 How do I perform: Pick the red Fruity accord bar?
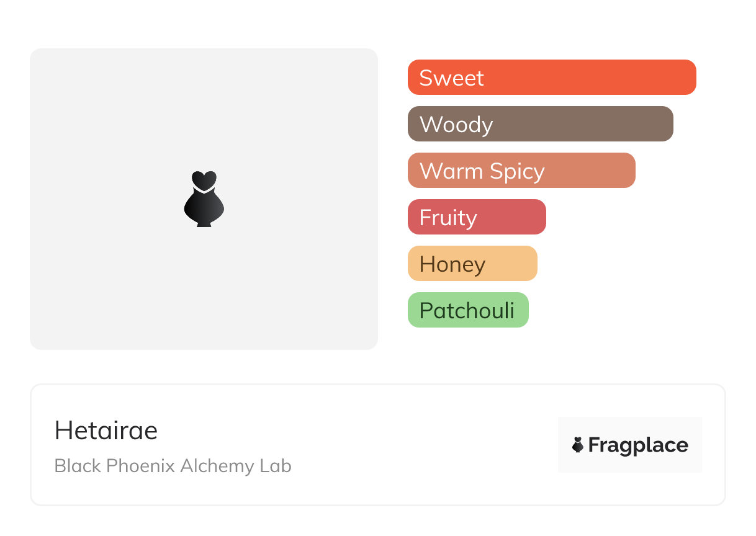[477, 217]
